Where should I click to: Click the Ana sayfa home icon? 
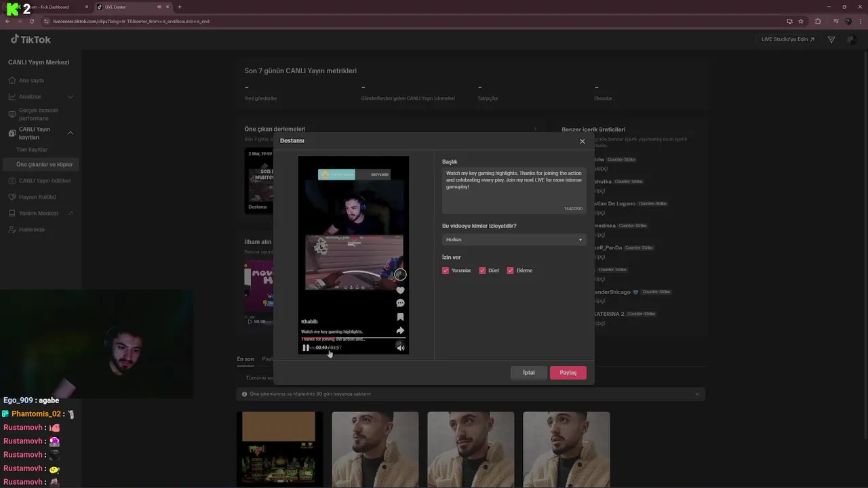click(12, 80)
